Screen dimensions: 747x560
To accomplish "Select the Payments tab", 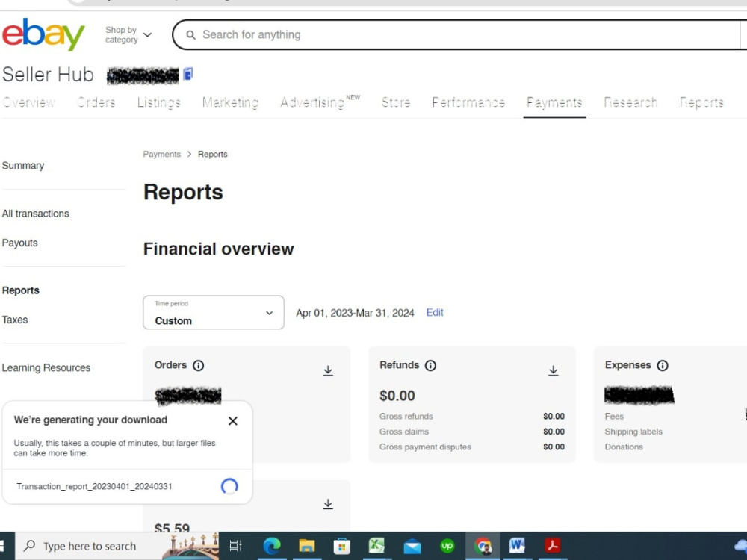I will click(554, 102).
